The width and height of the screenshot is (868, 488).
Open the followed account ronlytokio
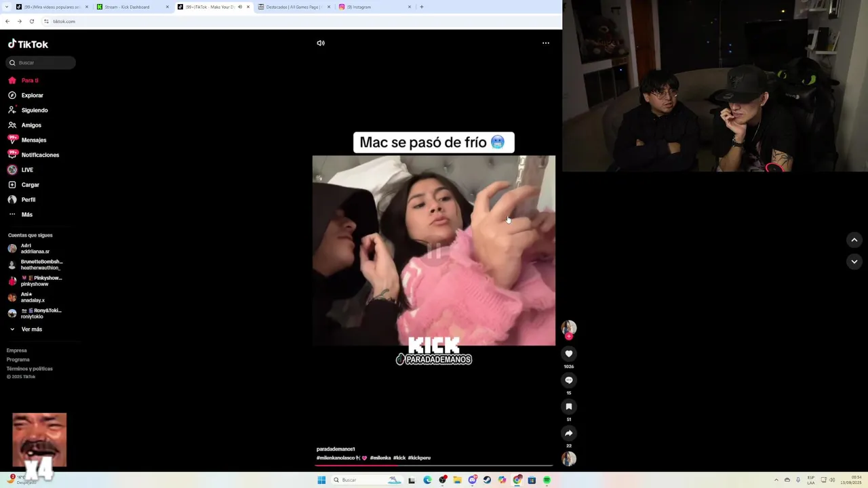(x=35, y=314)
